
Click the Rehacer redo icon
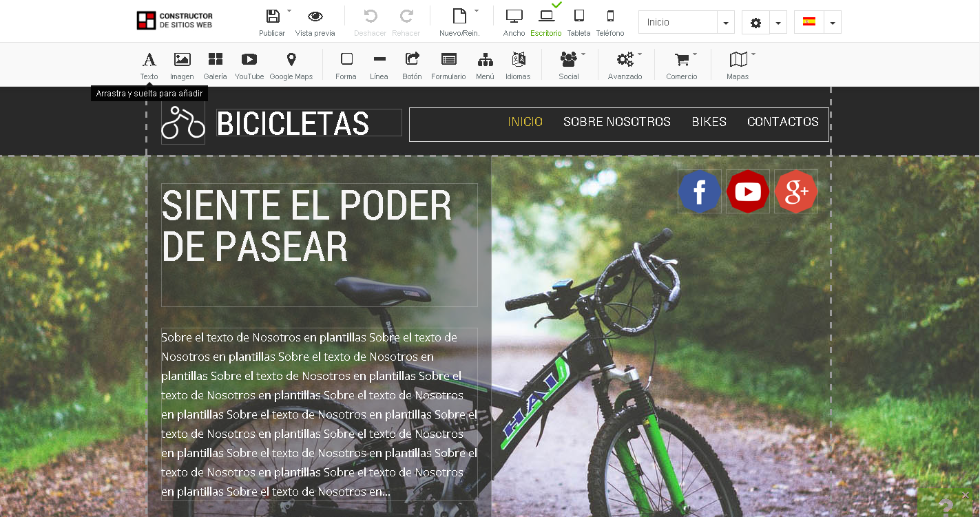click(406, 17)
